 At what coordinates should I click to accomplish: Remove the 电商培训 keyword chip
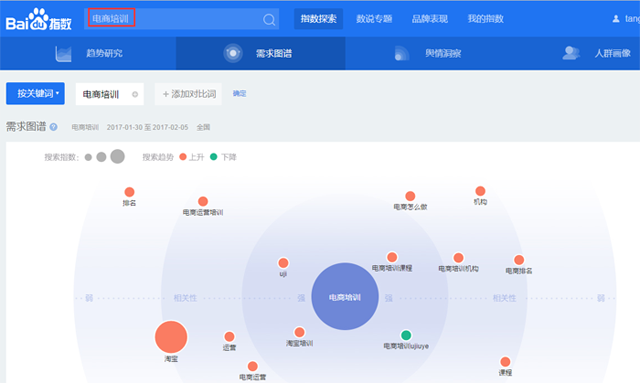click(135, 94)
